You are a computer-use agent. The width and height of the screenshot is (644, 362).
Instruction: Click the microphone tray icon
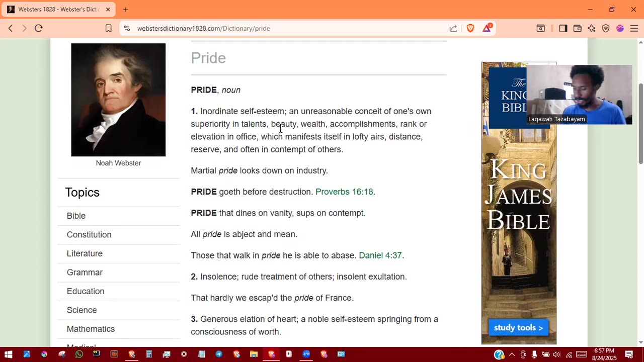[x=534, y=354]
